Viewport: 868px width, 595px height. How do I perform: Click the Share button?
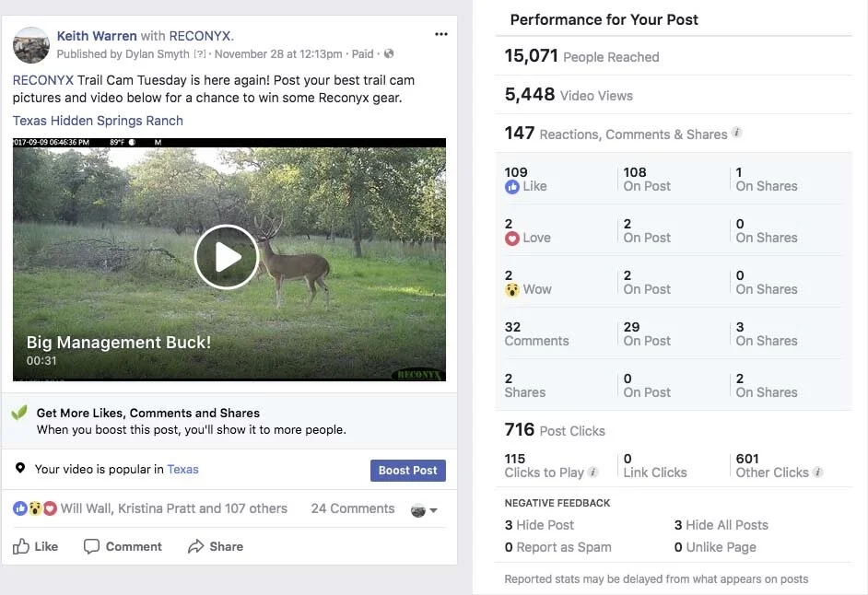click(x=216, y=547)
